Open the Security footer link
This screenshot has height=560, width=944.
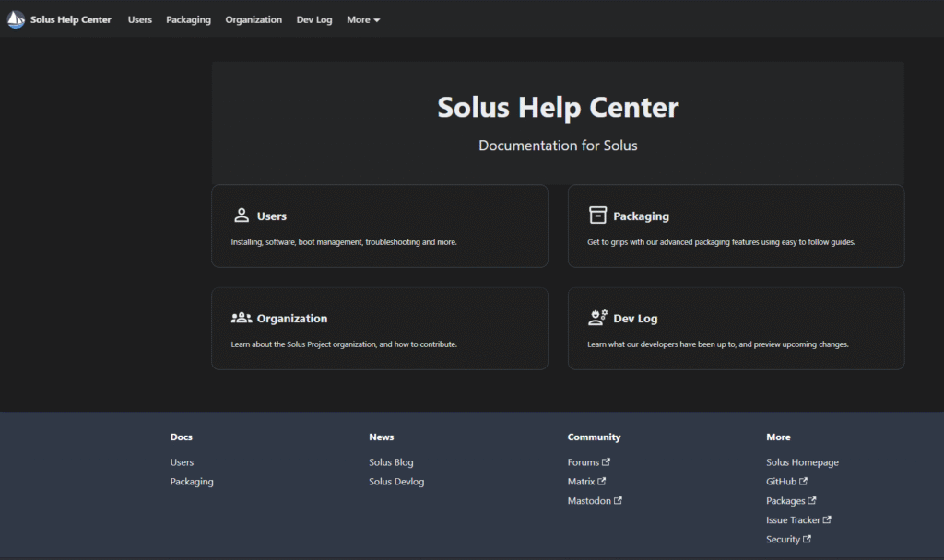783,540
